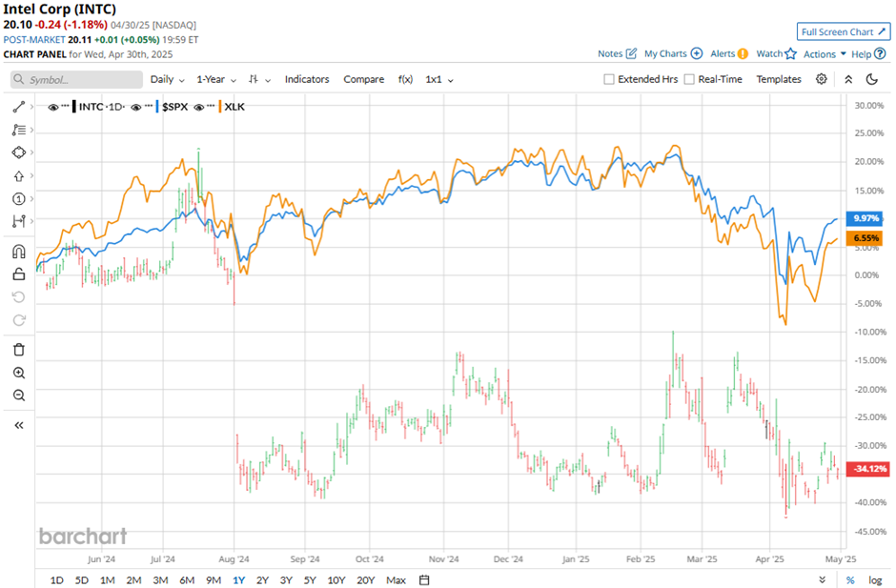Select the trend line drawing tool
The height and width of the screenshot is (588, 896).
[19, 107]
